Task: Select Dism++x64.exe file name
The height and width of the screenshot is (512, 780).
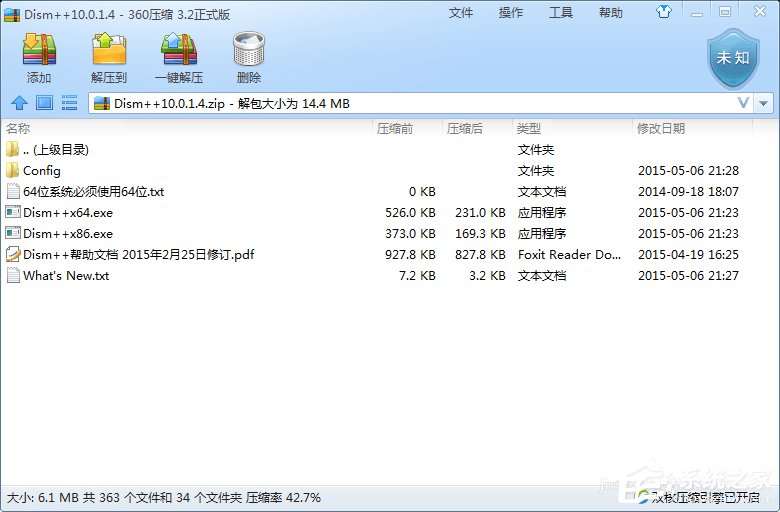Action: click(68, 212)
